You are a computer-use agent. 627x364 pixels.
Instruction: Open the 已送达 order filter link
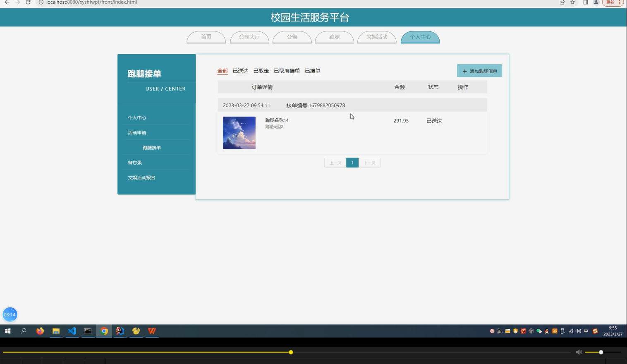tap(240, 71)
